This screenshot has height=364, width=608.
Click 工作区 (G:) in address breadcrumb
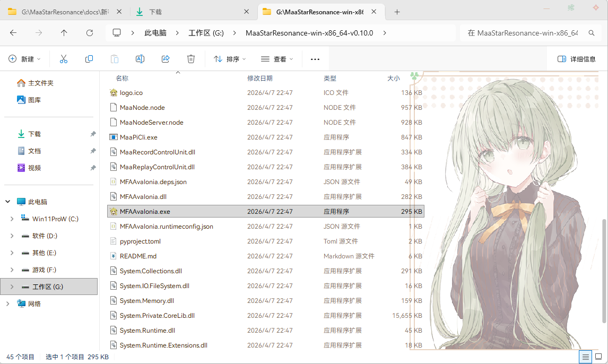[206, 33]
